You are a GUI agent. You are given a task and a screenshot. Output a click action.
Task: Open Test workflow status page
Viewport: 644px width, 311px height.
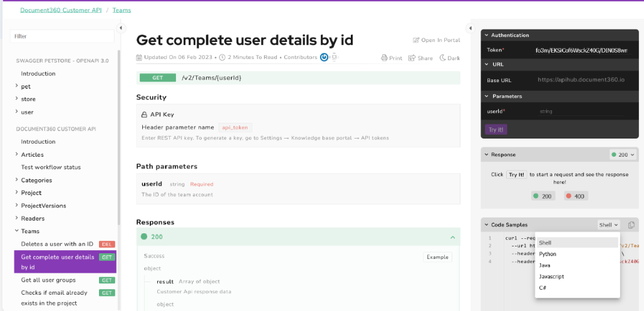[x=51, y=167]
